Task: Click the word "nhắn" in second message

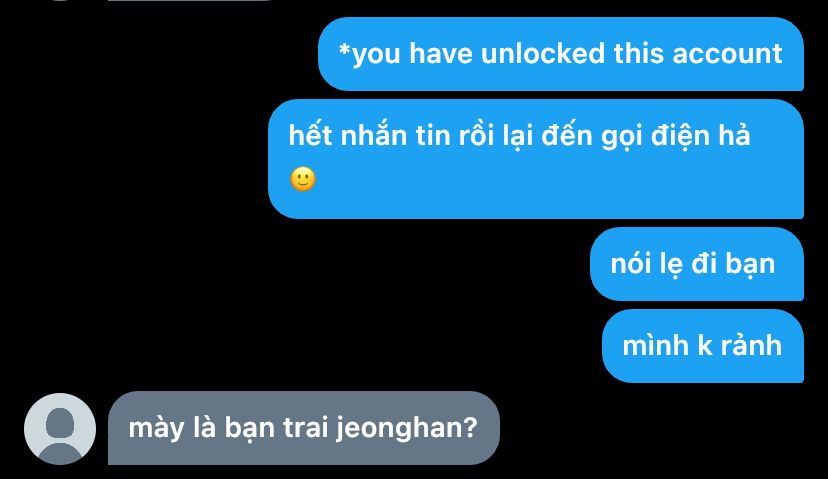Action: click(374, 135)
